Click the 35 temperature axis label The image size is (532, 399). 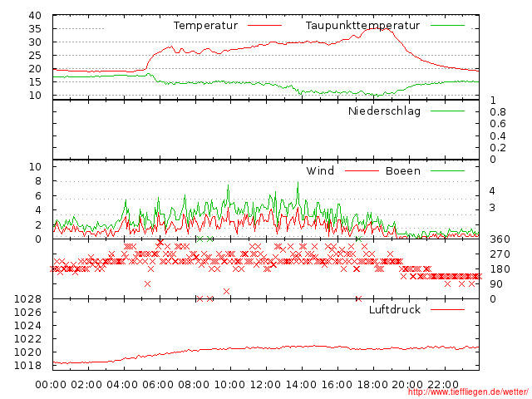point(35,29)
